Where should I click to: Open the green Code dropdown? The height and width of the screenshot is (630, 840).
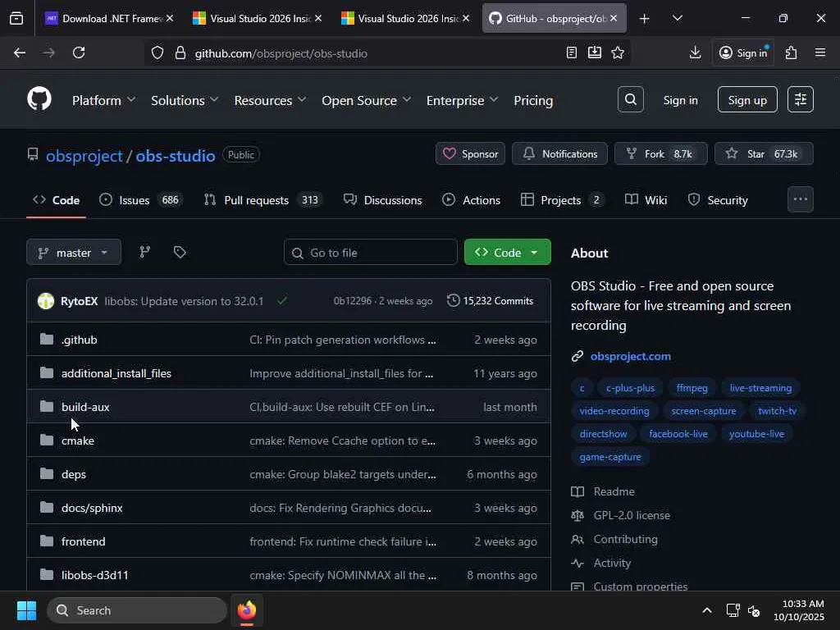pos(507,252)
